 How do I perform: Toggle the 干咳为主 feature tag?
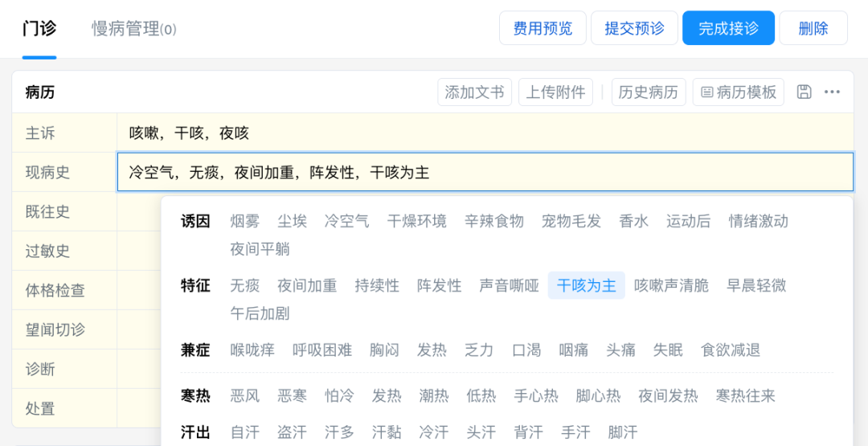586,285
